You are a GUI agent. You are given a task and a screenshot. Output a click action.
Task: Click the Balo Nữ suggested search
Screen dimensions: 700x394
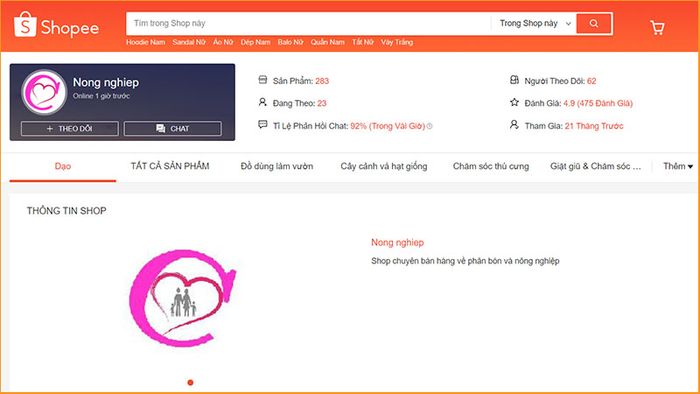coord(290,42)
